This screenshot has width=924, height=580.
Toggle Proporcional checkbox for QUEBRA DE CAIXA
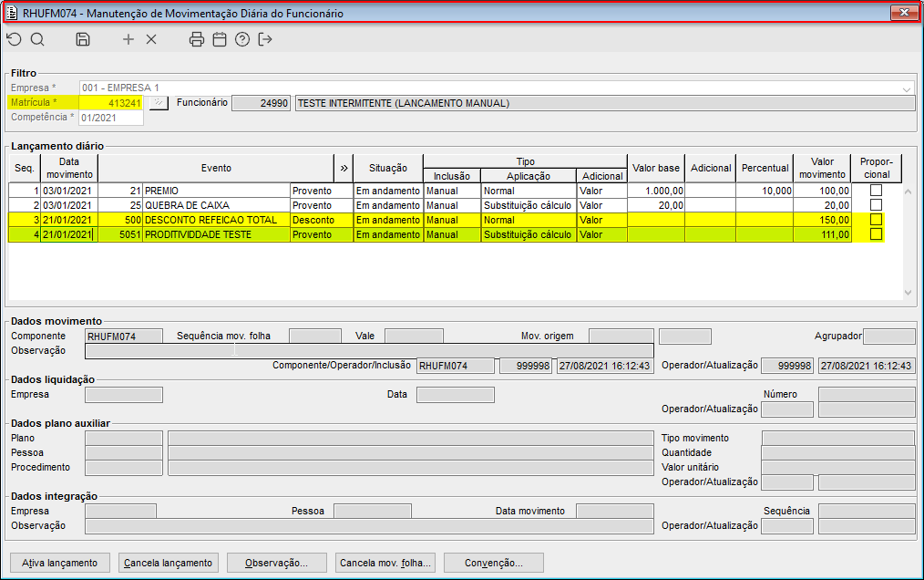[x=876, y=205]
